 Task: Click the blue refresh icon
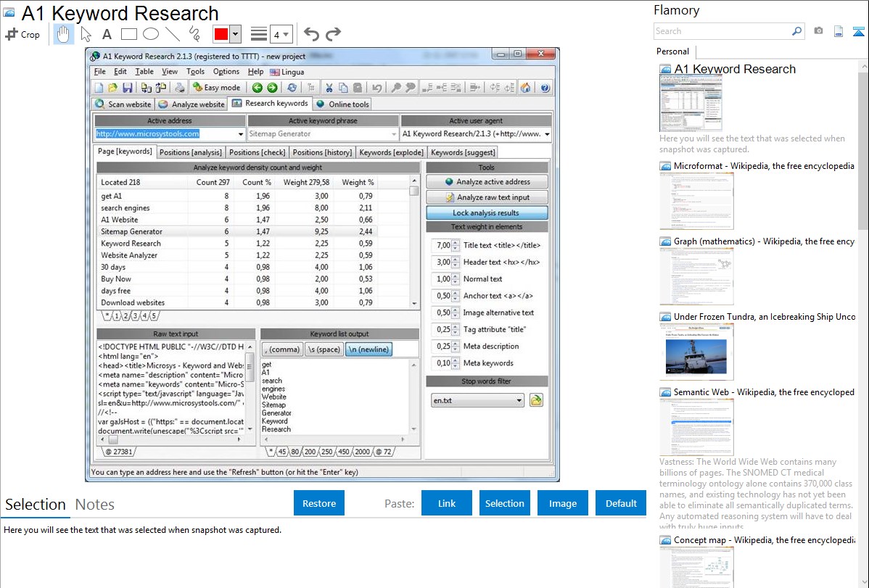(292, 88)
